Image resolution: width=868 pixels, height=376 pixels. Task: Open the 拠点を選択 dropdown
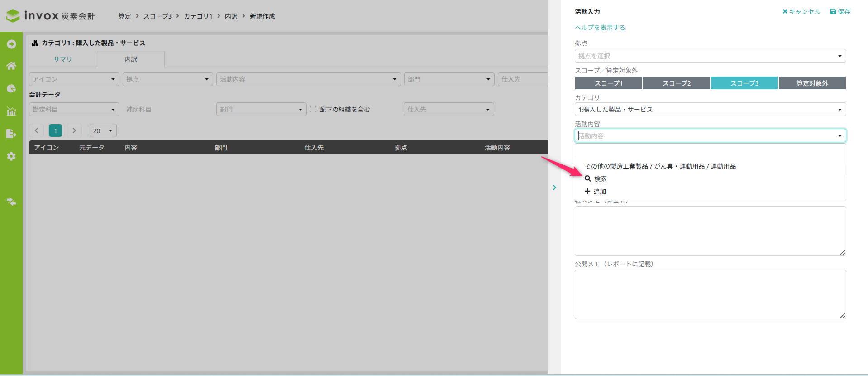(710, 56)
